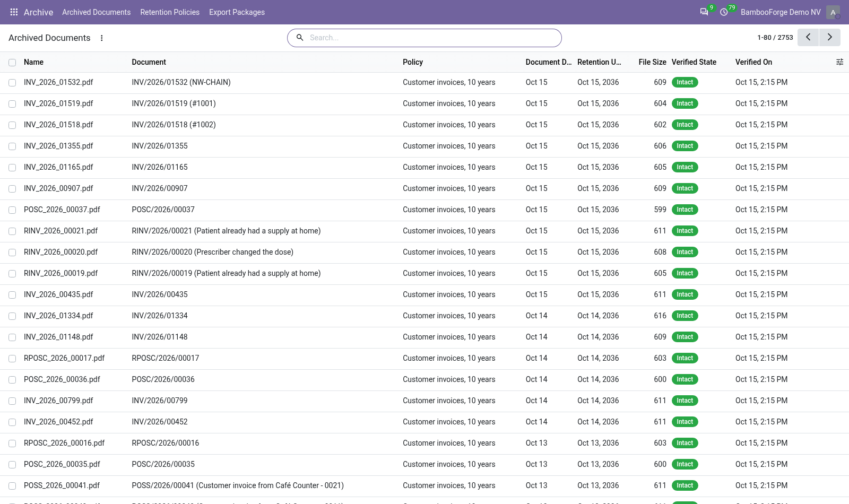Sort by File Size column header
This screenshot has width=849, height=504.
click(x=652, y=62)
